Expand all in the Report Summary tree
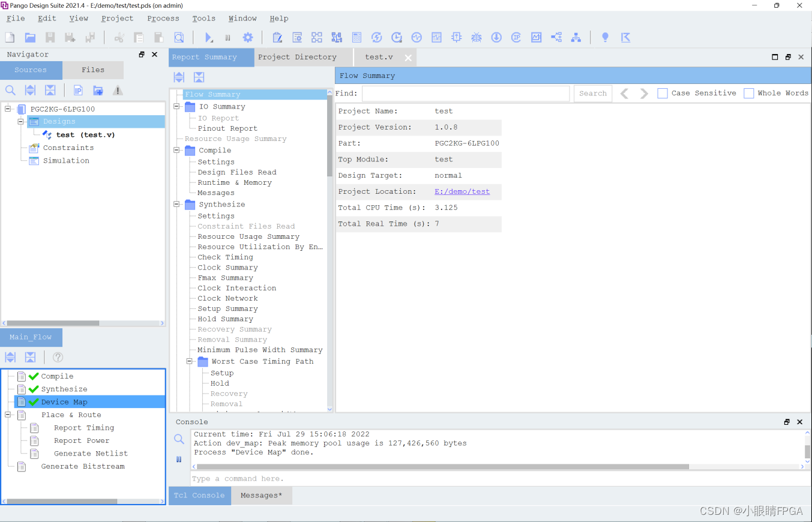 click(x=179, y=77)
